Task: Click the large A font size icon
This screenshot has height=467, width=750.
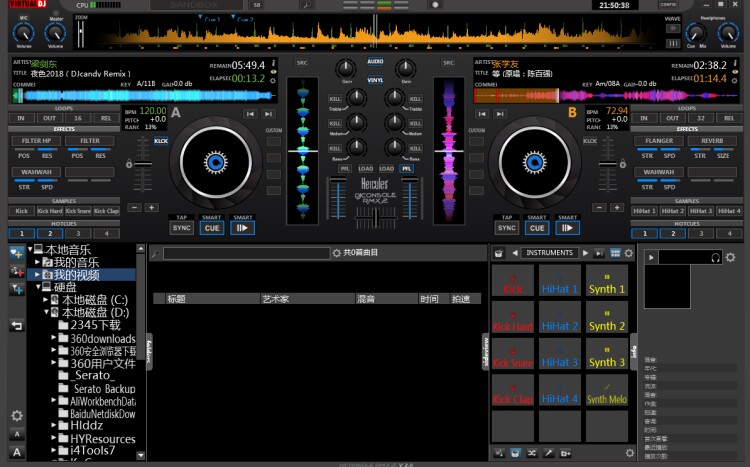Action: click(x=17, y=452)
